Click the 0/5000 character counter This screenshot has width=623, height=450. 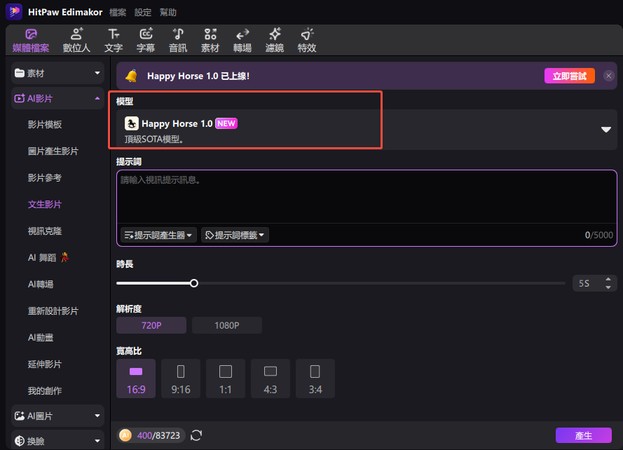pyautogui.click(x=599, y=235)
